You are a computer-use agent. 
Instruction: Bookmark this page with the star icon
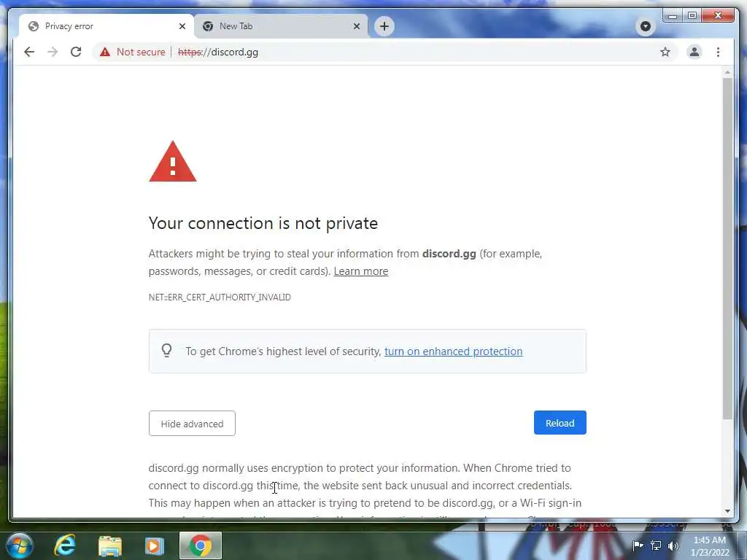point(665,52)
